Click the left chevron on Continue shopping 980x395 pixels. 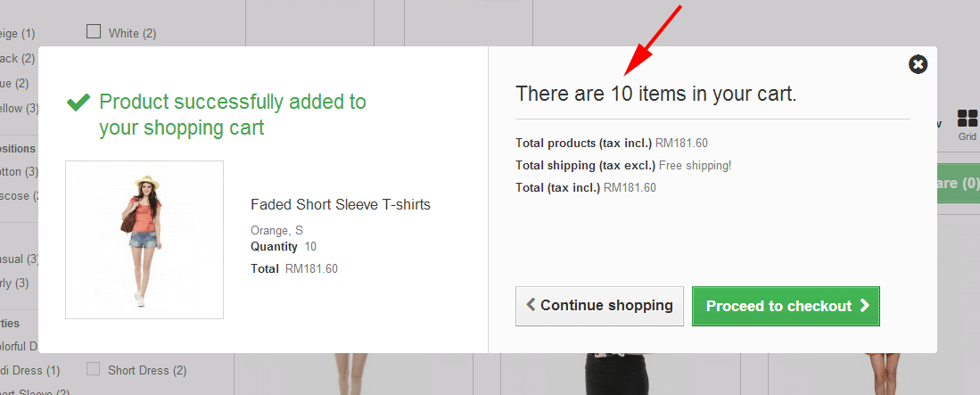coord(531,305)
